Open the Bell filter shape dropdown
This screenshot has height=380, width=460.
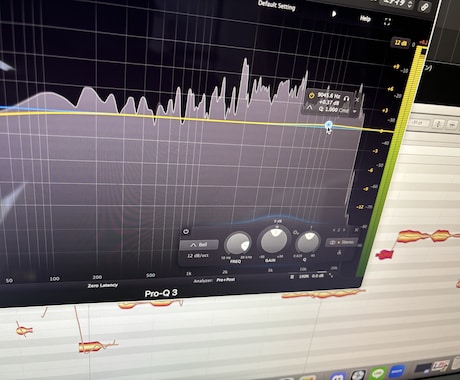(x=199, y=245)
